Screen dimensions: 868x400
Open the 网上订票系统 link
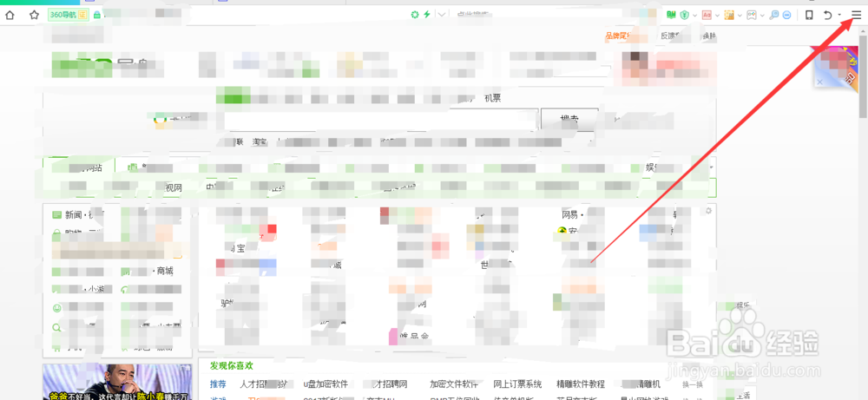tap(517, 384)
